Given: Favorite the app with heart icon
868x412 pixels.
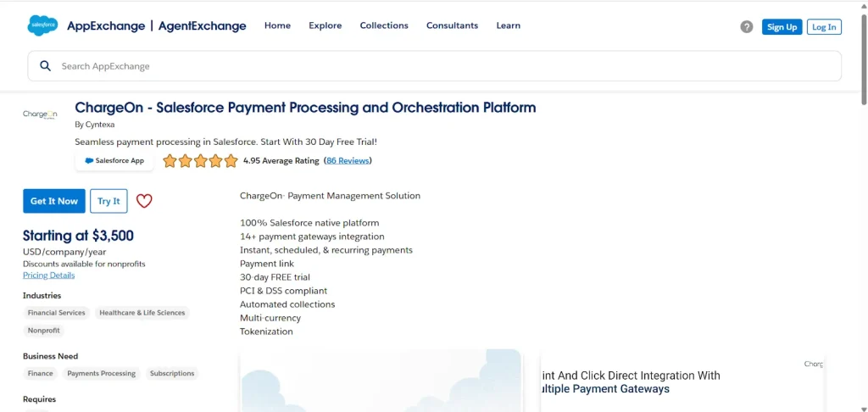Looking at the screenshot, I should click(x=144, y=201).
